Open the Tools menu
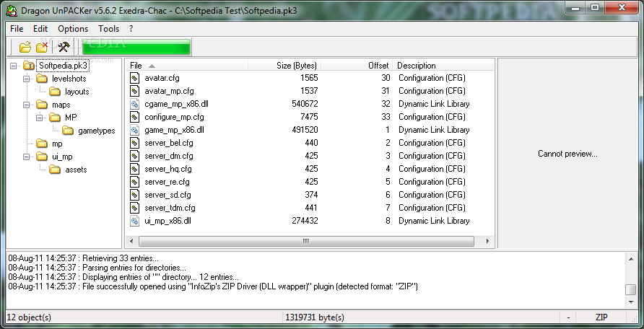The image size is (644, 329). 109,29
